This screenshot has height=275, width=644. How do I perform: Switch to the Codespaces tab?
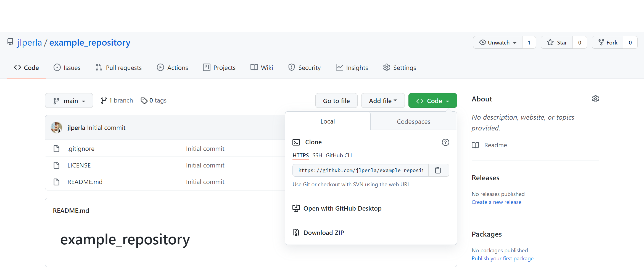pyautogui.click(x=413, y=122)
